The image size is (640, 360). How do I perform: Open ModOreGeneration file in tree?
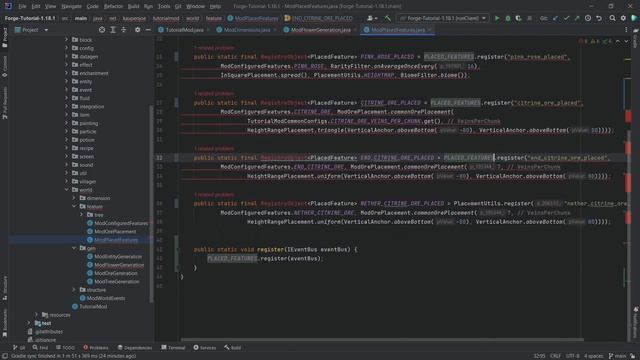click(x=116, y=273)
